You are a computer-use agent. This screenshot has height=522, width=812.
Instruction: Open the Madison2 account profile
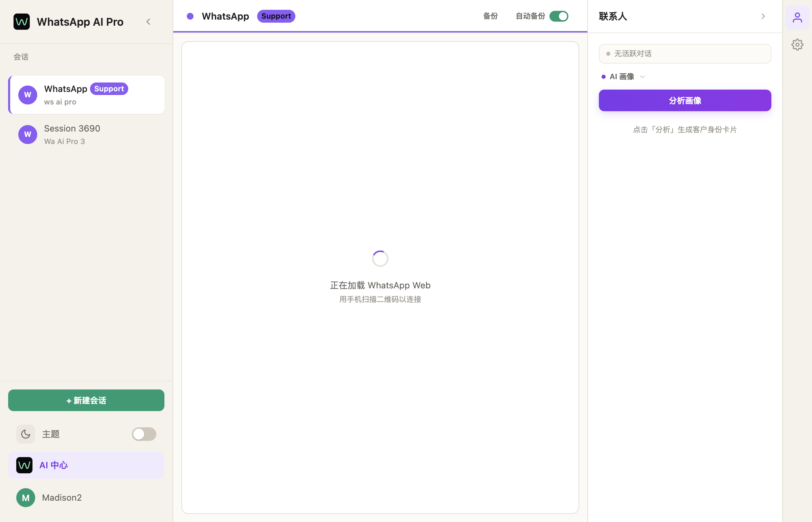click(x=86, y=498)
